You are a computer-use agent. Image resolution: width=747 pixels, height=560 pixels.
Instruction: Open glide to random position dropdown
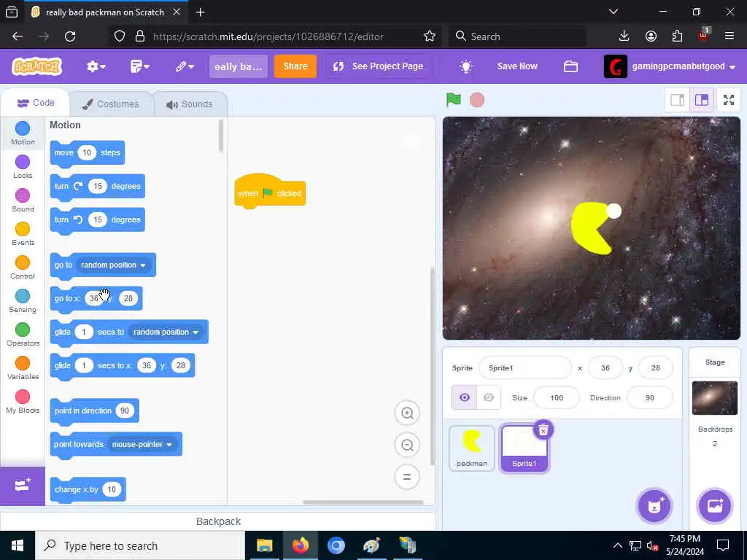coord(166,332)
